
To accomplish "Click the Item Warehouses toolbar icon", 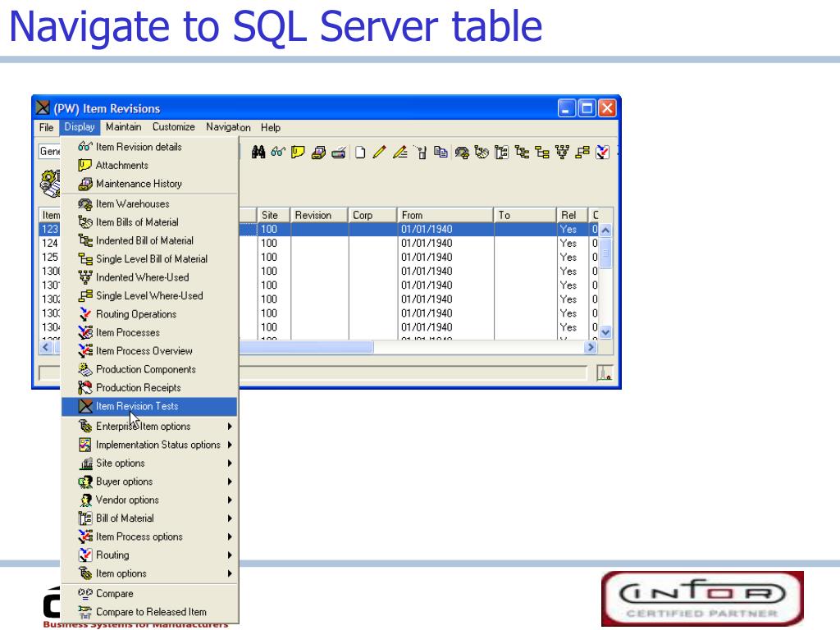I will point(462,152).
